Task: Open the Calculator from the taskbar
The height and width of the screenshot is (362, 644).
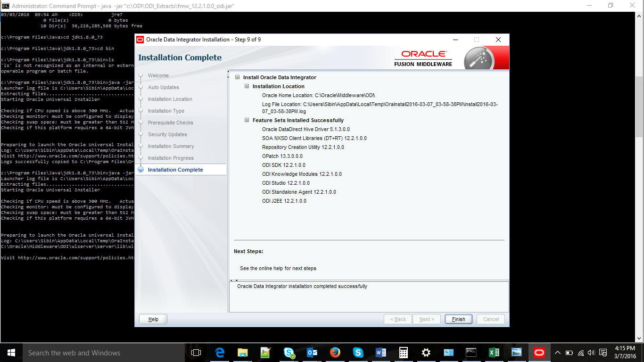Action: (403, 352)
